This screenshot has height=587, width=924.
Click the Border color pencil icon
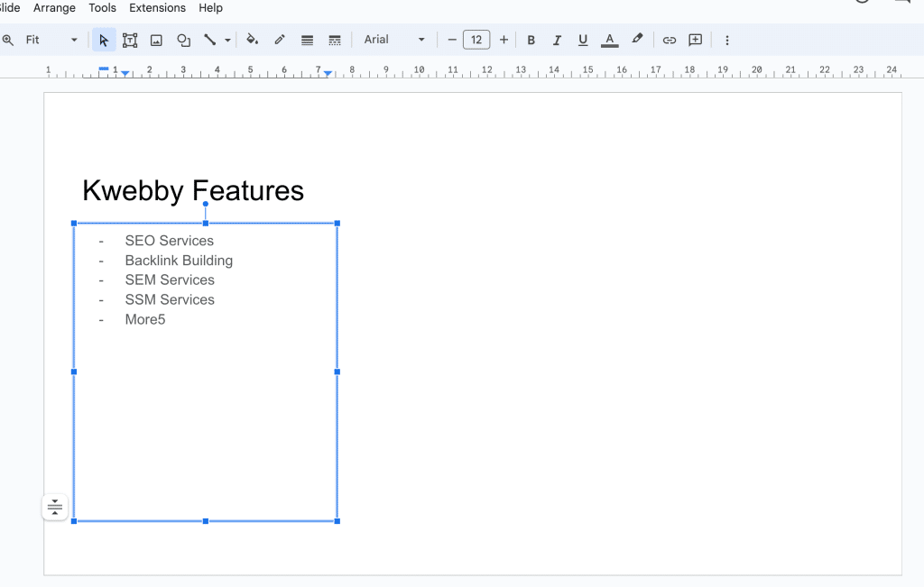point(280,40)
